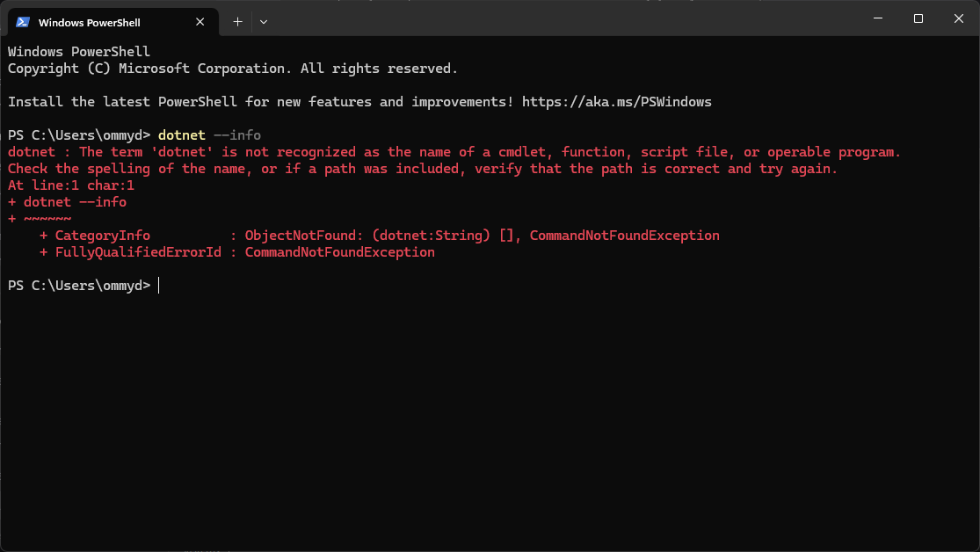980x552 pixels.
Task: Click the 'CategoryInfo' error line label
Action: (x=102, y=236)
